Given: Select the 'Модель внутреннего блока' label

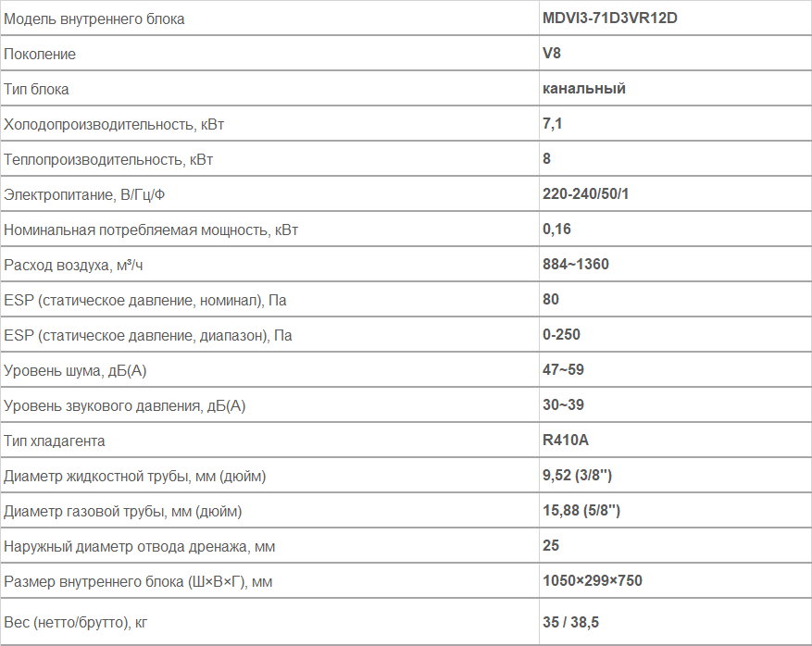Looking at the screenshot, I should [94, 19].
